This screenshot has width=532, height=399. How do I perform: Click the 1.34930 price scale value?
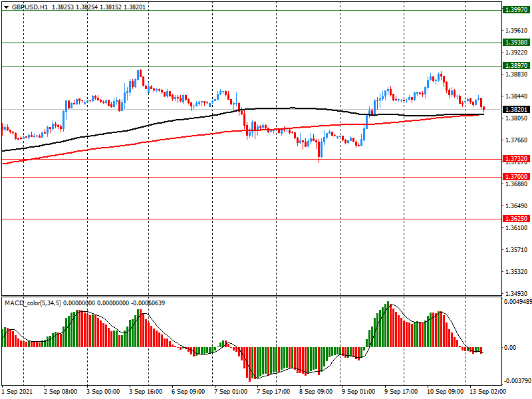(x=517, y=293)
